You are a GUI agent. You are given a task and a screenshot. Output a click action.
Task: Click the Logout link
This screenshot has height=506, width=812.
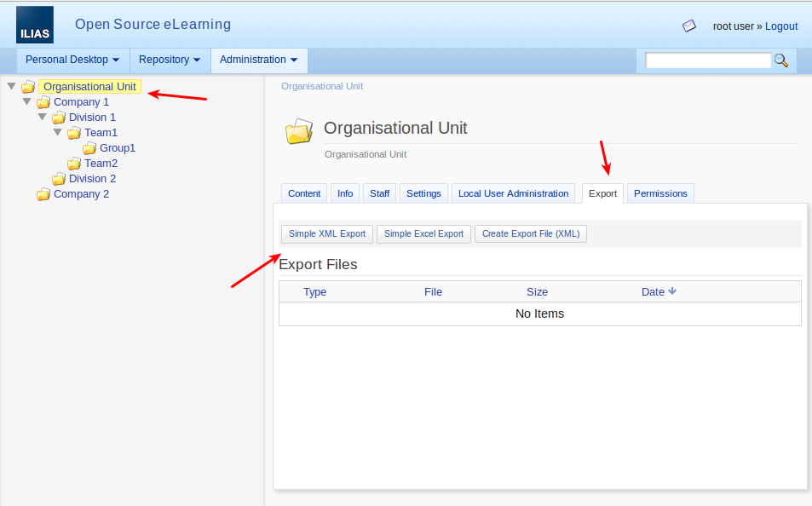(780, 26)
